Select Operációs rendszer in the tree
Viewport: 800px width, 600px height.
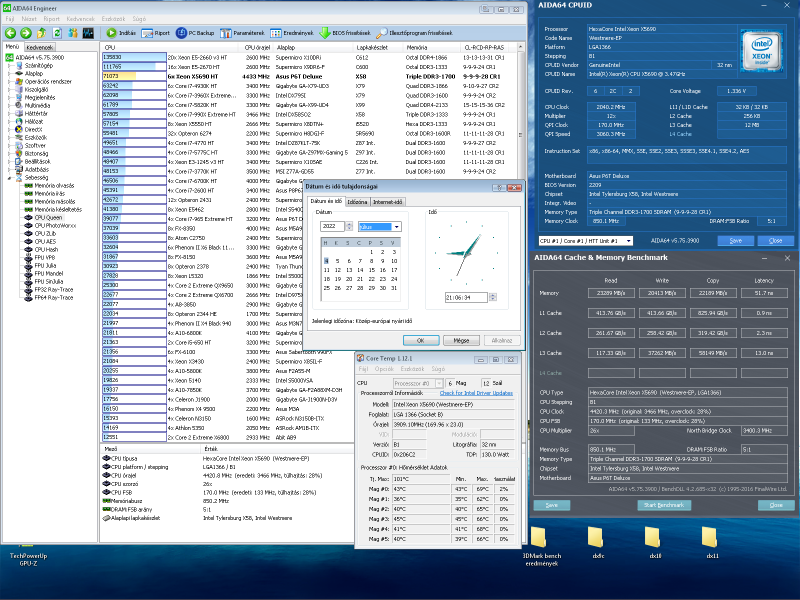click(48, 82)
